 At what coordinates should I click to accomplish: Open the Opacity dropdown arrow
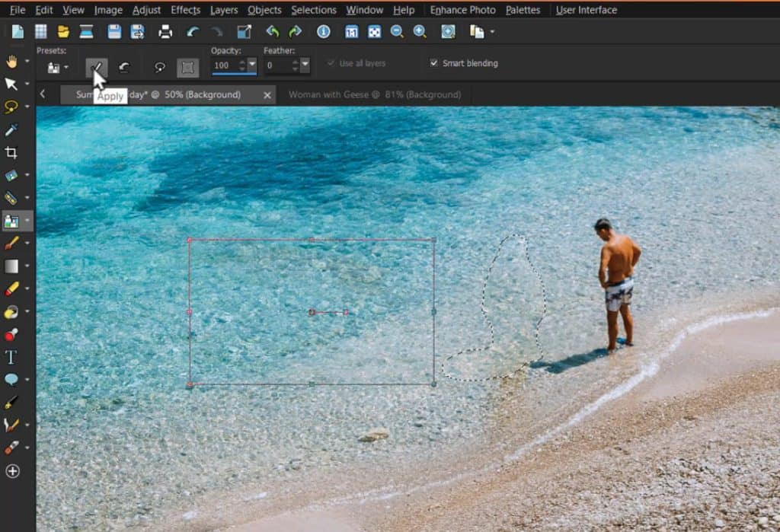pos(253,64)
